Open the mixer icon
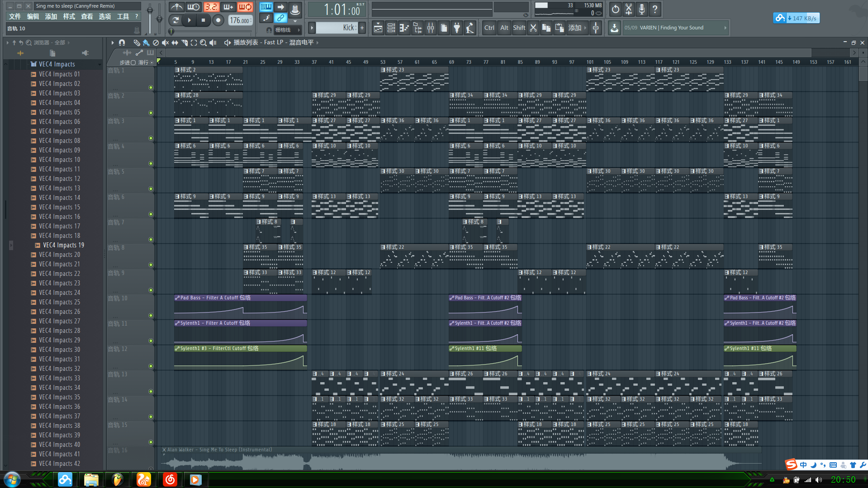The image size is (868, 488). click(431, 28)
